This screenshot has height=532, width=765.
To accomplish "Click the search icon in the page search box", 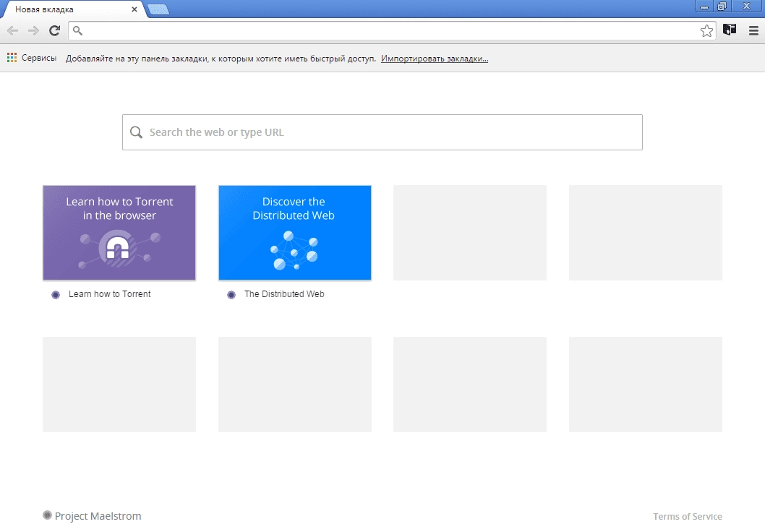I will coord(136,132).
